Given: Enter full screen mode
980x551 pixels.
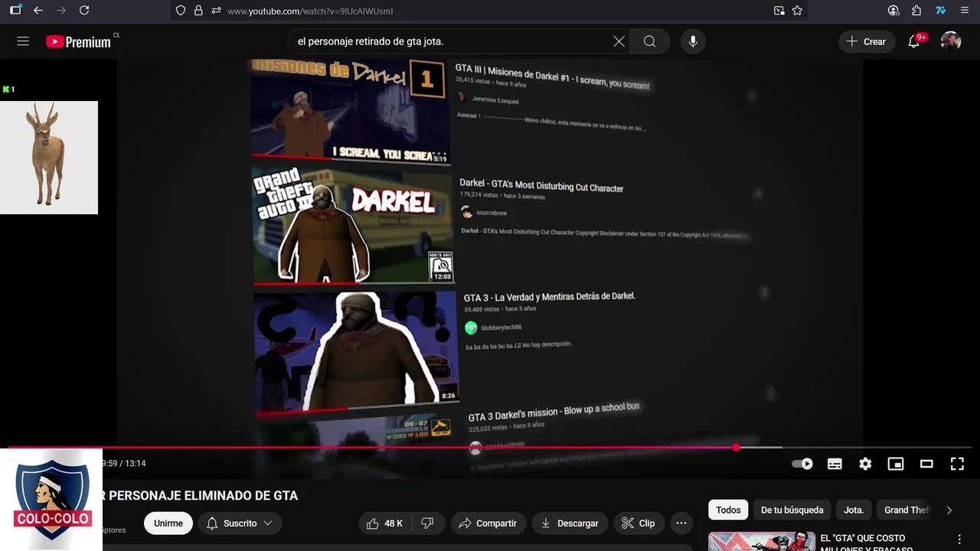Looking at the screenshot, I should [957, 464].
